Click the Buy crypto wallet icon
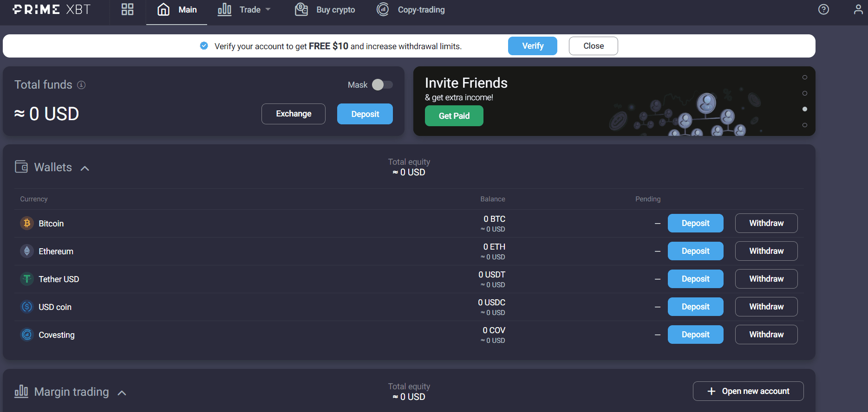The height and width of the screenshot is (412, 868). [x=301, y=9]
